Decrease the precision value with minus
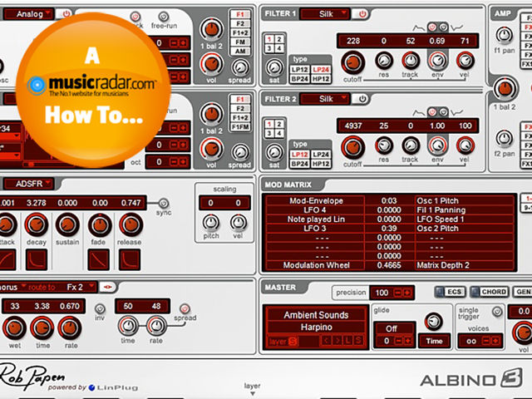 coord(398,293)
